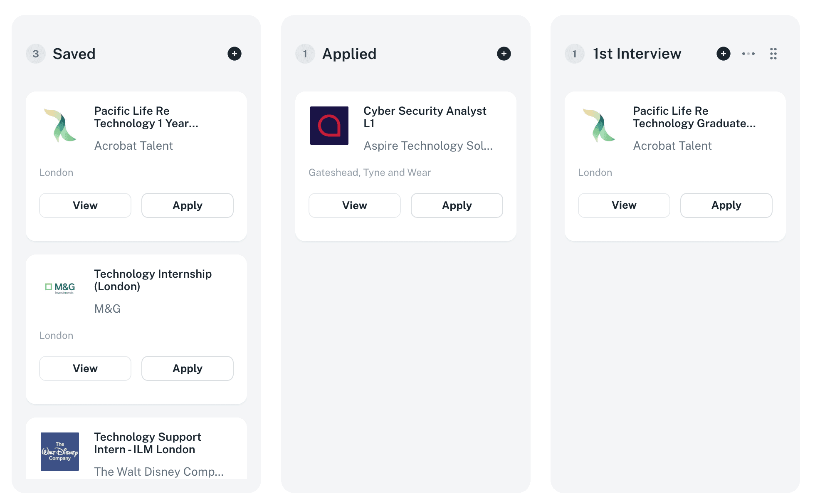Open three-dot menu for 1st Interview
815x504 pixels.
(x=748, y=54)
